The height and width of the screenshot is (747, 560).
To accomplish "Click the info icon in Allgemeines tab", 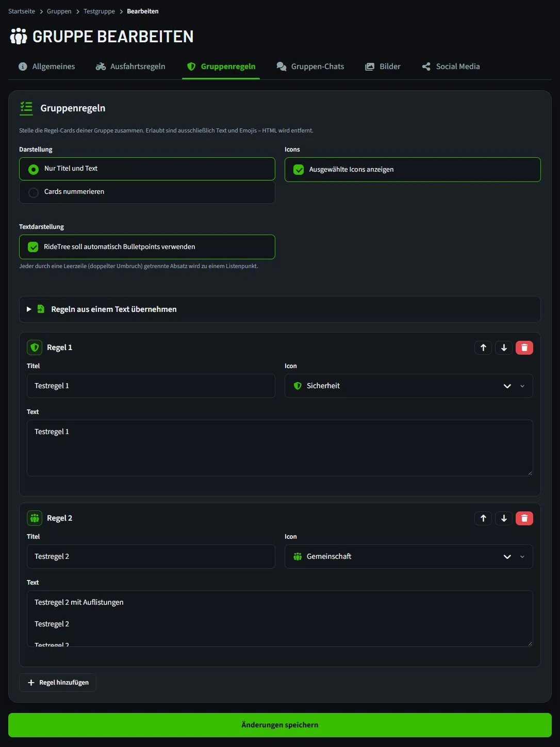I will pos(23,67).
